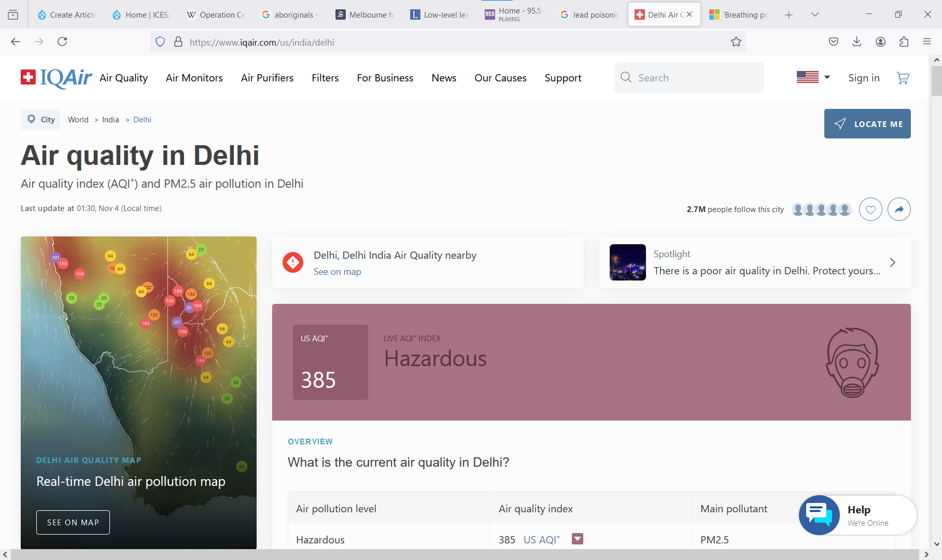Click the IQAir logo

pos(57,78)
